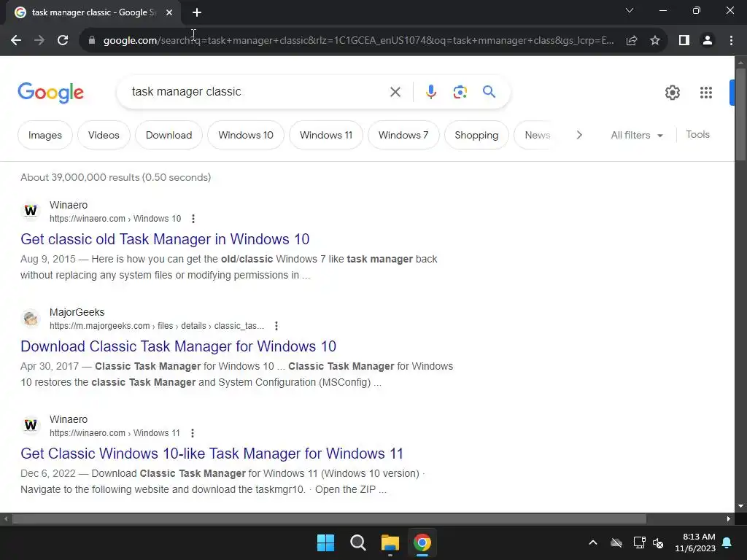Viewport: 747px width, 560px height.
Task: Submit search with magnifier icon
Action: 489,91
